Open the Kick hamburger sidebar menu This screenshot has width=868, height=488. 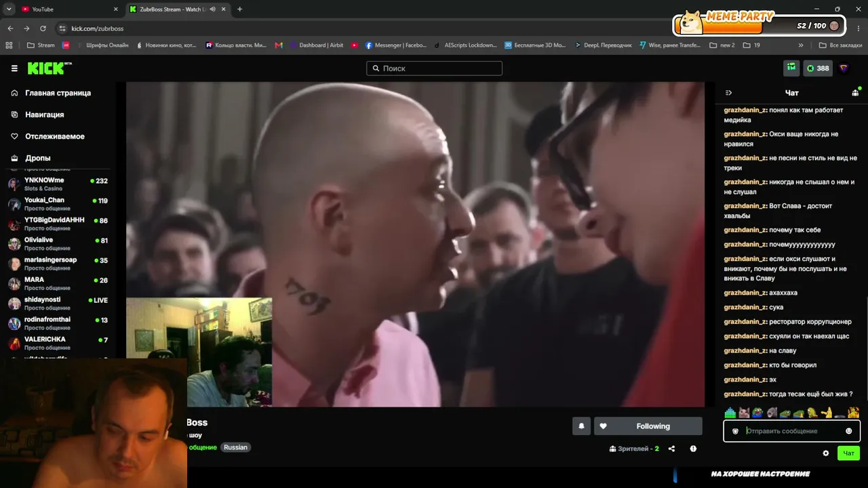(14, 68)
